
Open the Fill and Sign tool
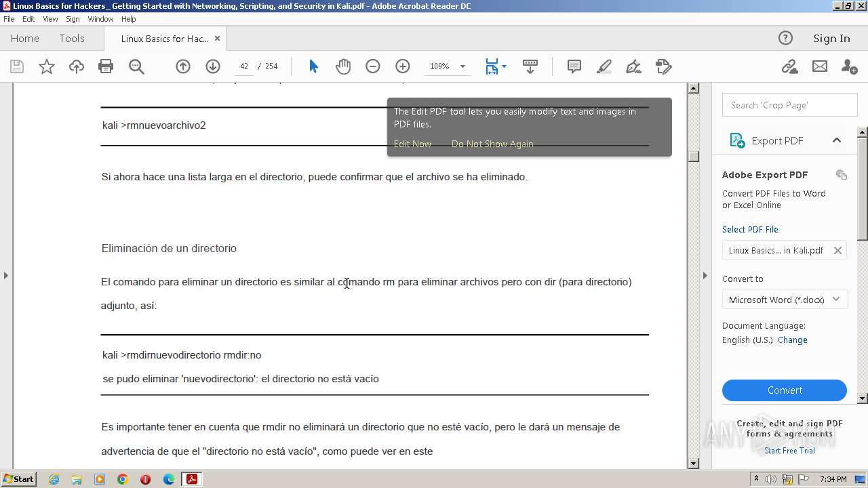point(634,66)
